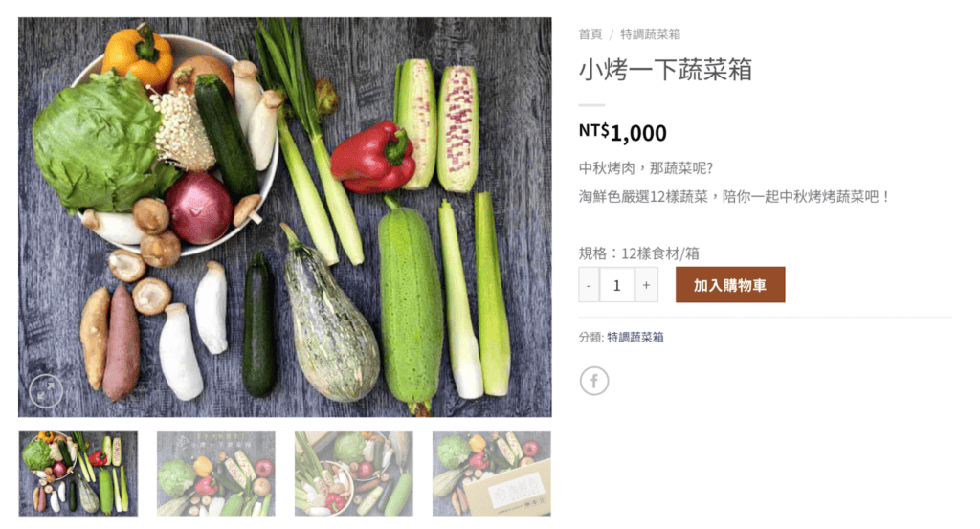The width and height of the screenshot is (980, 529).
Task: Click the main vegetable product image
Action: click(285, 217)
